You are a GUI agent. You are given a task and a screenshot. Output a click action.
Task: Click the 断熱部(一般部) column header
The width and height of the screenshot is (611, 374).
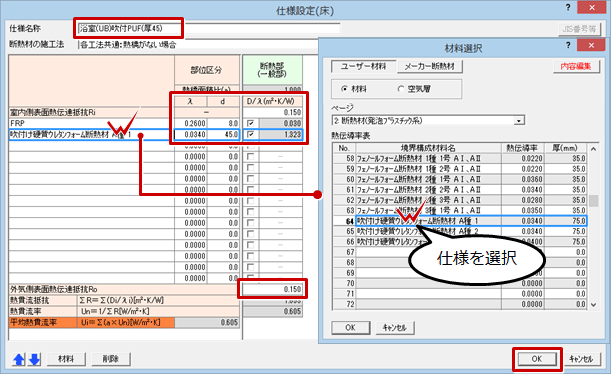tap(272, 70)
